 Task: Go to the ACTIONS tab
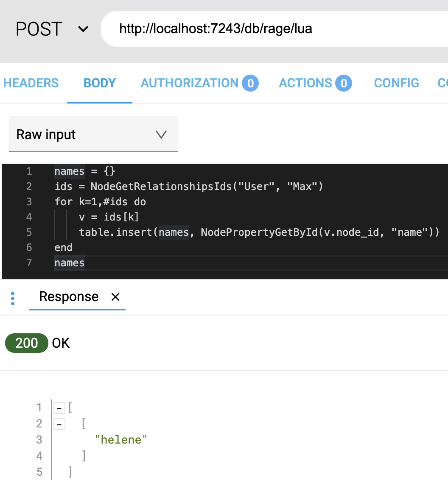pyautogui.click(x=305, y=83)
